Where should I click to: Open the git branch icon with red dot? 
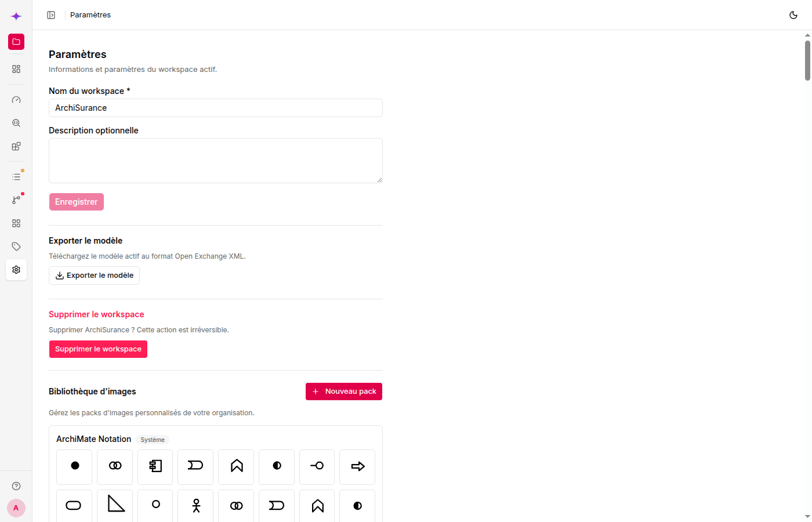tap(16, 200)
